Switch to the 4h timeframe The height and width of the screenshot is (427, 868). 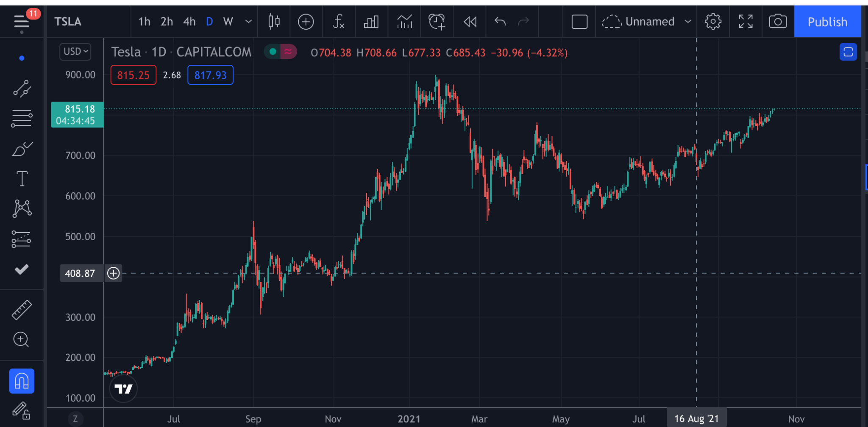coord(189,22)
